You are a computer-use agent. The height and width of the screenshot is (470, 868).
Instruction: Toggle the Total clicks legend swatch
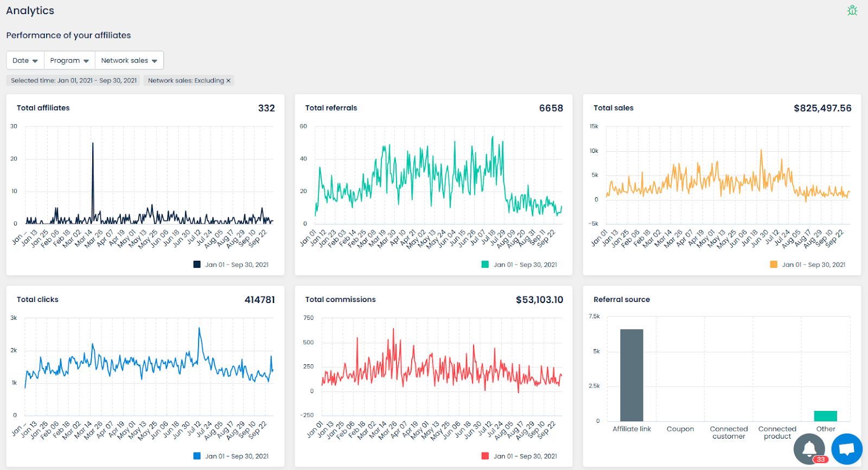197,456
